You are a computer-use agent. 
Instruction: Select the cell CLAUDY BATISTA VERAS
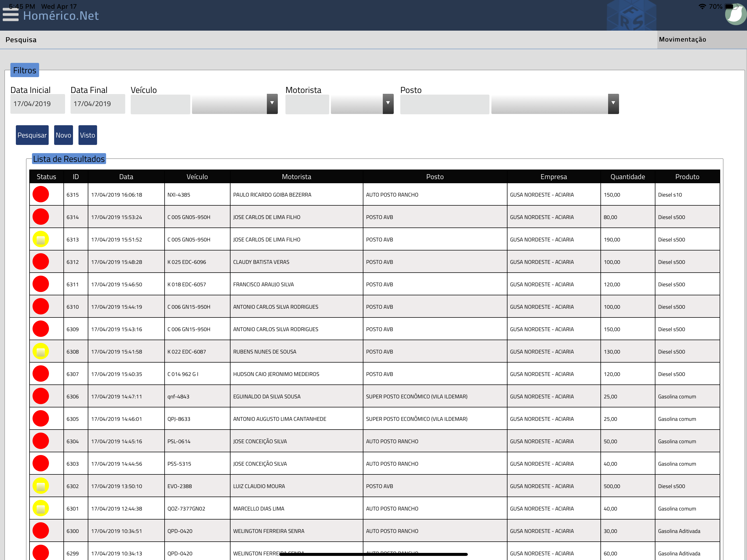tap(296, 262)
